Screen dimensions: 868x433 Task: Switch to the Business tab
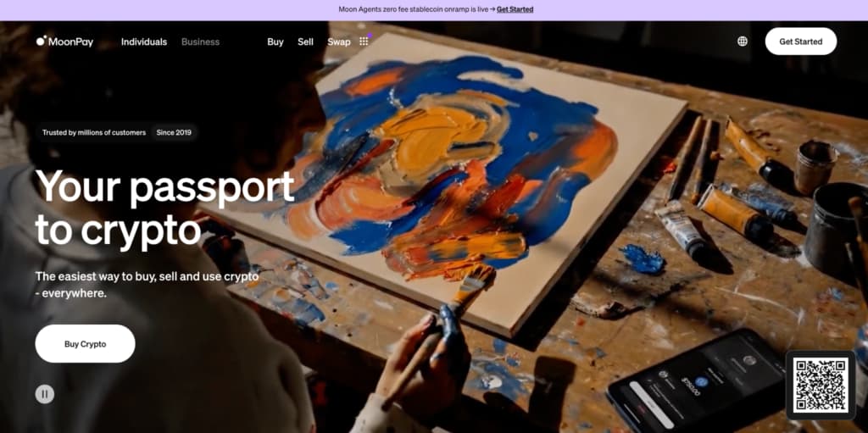point(200,42)
